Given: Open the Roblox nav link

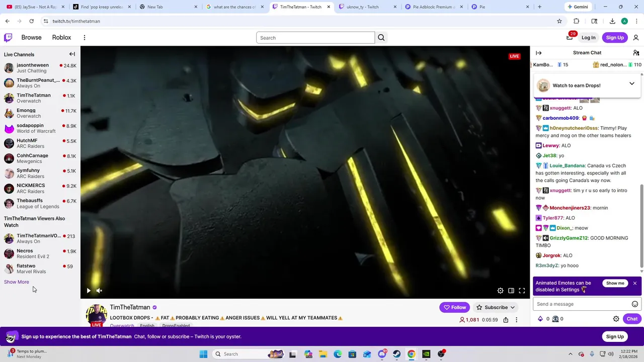Looking at the screenshot, I should 61,38.
